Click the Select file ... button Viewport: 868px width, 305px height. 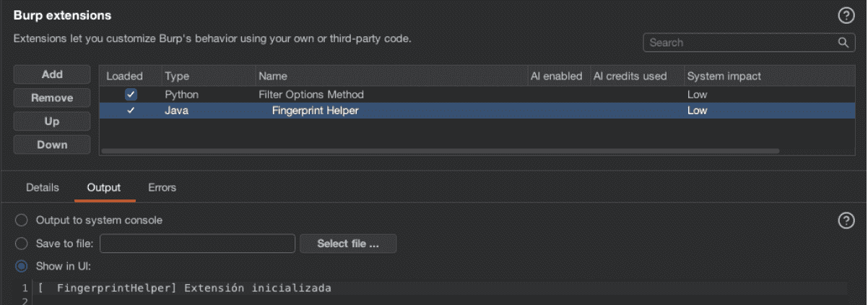tap(348, 244)
